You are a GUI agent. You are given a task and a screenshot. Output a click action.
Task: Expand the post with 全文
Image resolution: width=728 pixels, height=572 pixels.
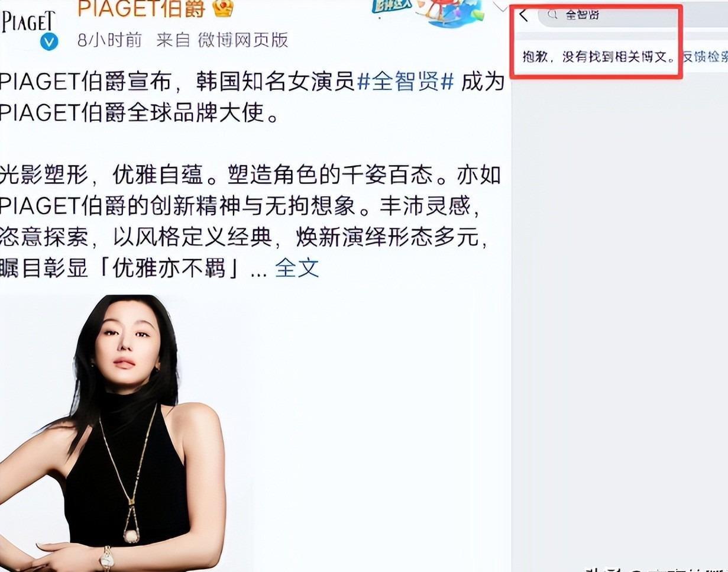click(297, 267)
